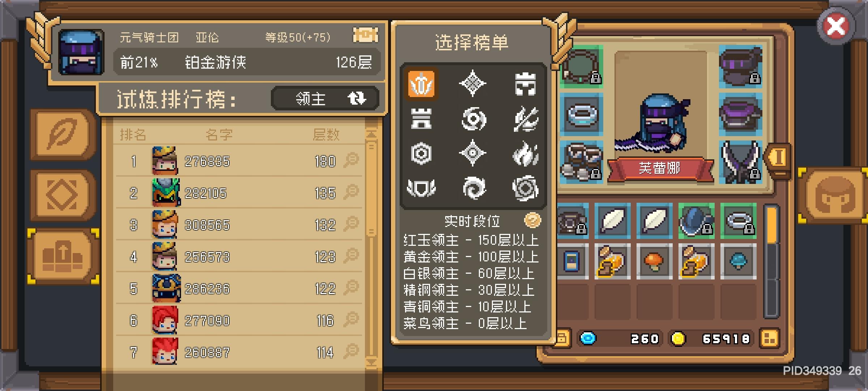Click the help question mark beside 实时段位
The image size is (868, 391).
tap(532, 220)
